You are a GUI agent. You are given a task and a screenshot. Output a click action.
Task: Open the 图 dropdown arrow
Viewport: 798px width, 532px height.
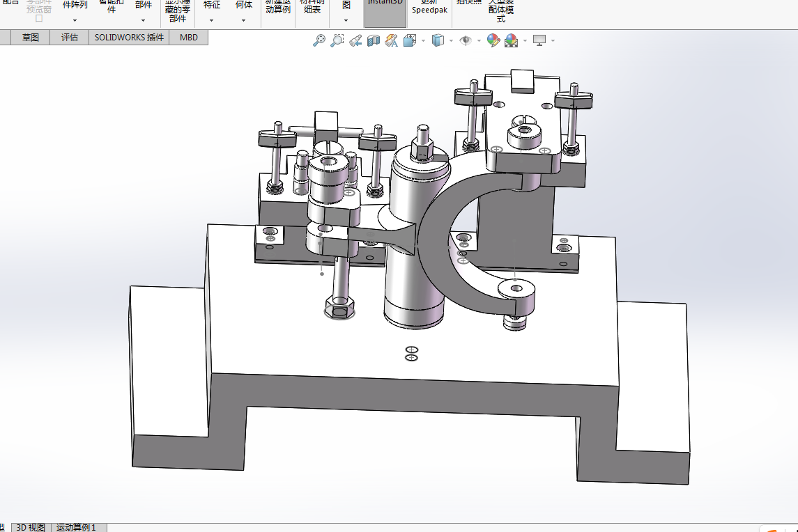(346, 20)
